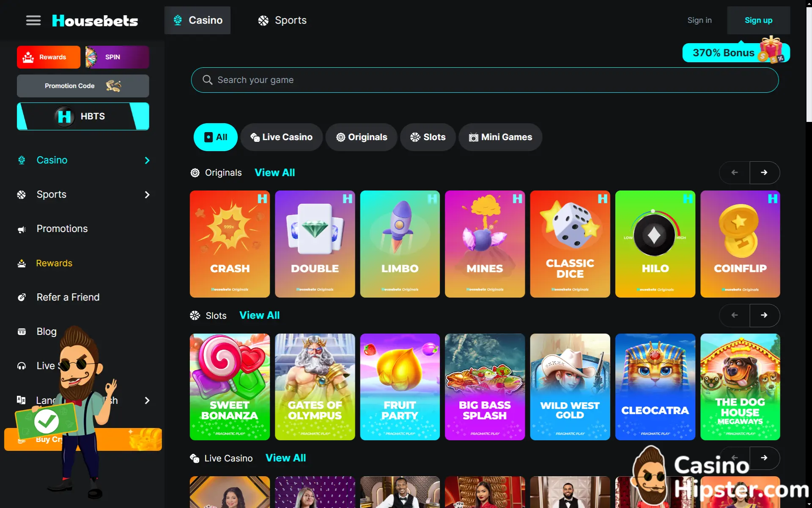Screen dimensions: 812x508
Task: Click the Live Support headset icon
Action: [22, 366]
